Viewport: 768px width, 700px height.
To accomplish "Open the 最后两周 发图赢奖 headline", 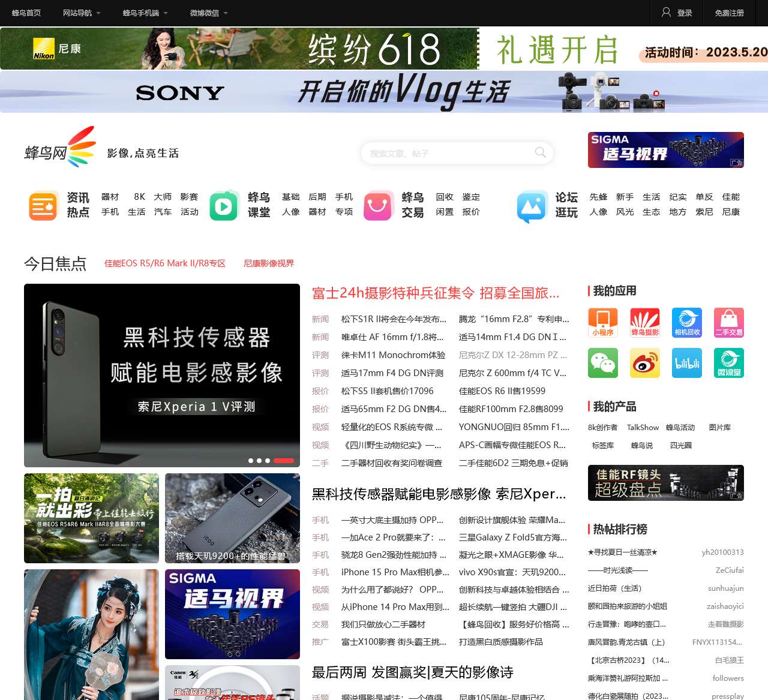I will 413,672.
